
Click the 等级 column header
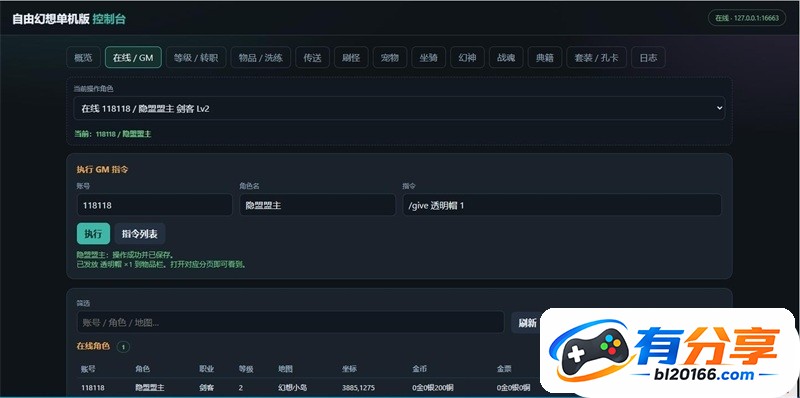(x=246, y=369)
